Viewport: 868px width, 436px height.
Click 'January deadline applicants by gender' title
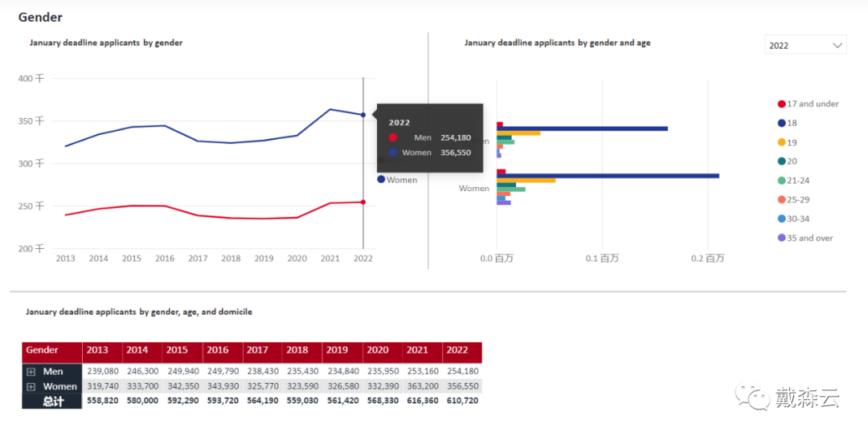point(106,43)
